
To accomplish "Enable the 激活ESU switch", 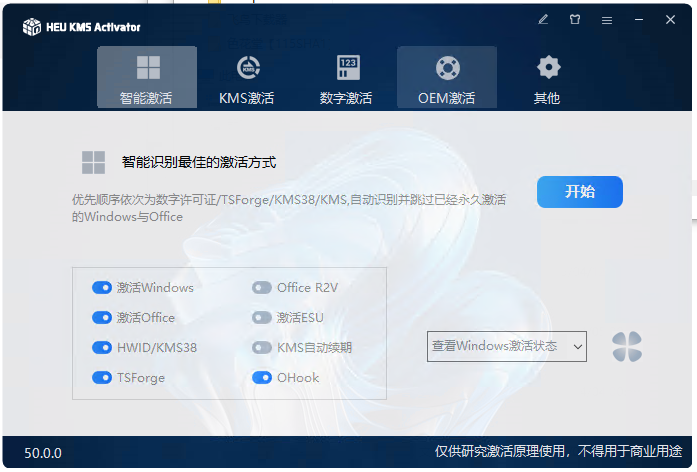I will (x=262, y=318).
